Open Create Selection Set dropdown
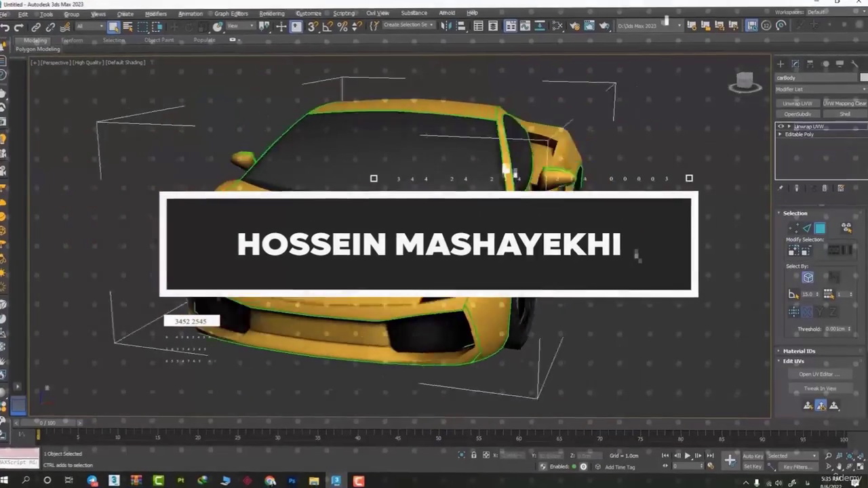Viewport: 868px width, 488px height. click(x=408, y=26)
